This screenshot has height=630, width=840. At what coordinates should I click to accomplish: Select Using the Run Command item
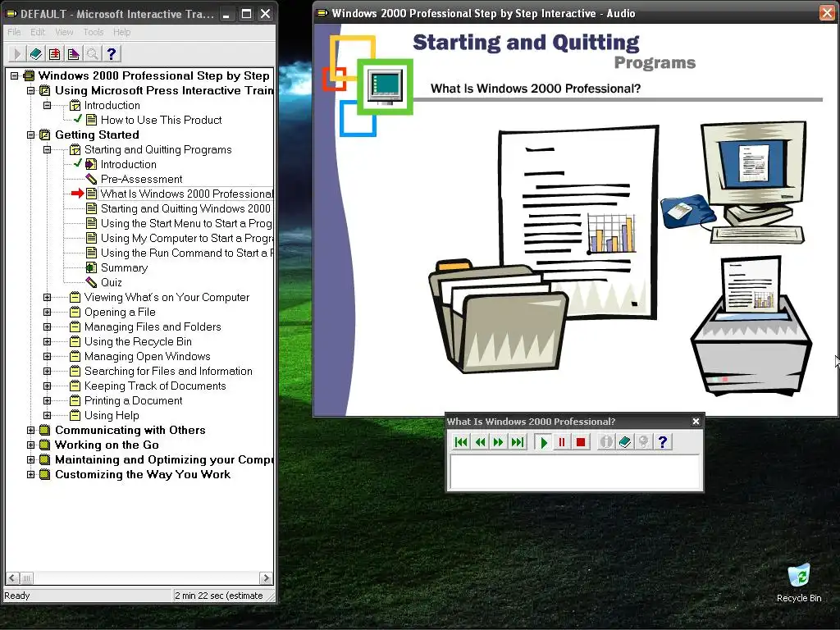(x=186, y=253)
